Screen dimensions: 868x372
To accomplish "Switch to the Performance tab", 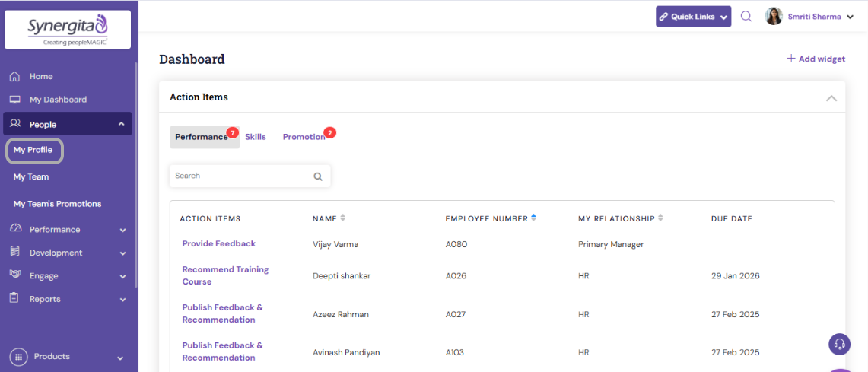I will point(205,137).
